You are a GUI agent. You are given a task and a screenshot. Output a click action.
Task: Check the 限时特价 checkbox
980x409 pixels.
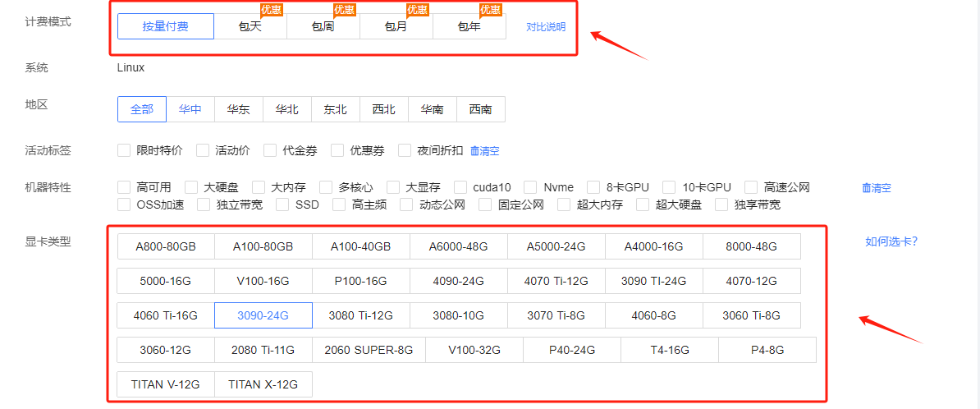[124, 150]
